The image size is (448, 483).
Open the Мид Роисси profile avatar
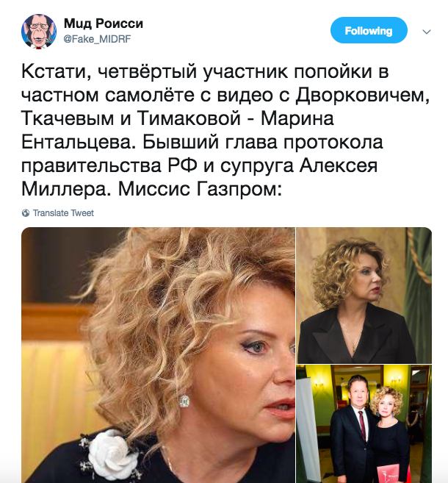[39, 32]
